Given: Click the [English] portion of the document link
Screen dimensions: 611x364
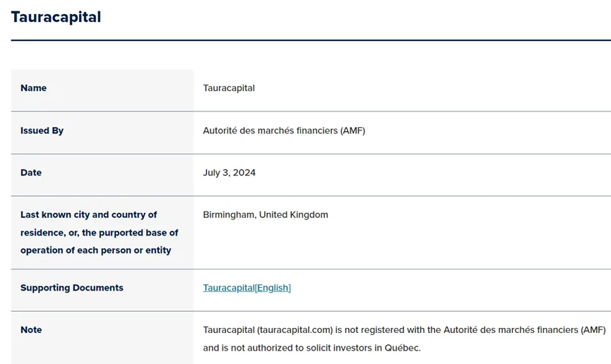Looking at the screenshot, I should coord(273,288).
